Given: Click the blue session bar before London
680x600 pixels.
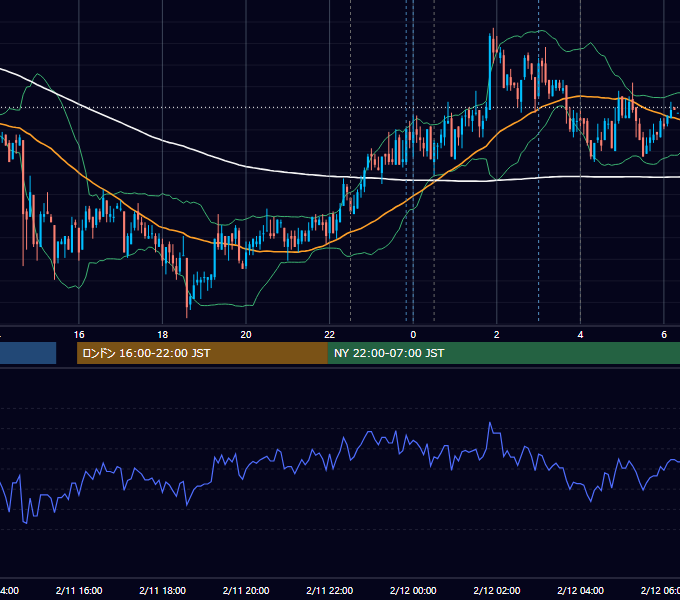Looking at the screenshot, I should [x=28, y=353].
